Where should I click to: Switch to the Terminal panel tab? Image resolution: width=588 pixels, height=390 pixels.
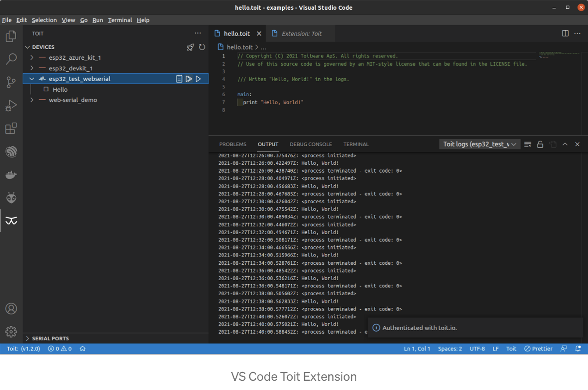(356, 144)
